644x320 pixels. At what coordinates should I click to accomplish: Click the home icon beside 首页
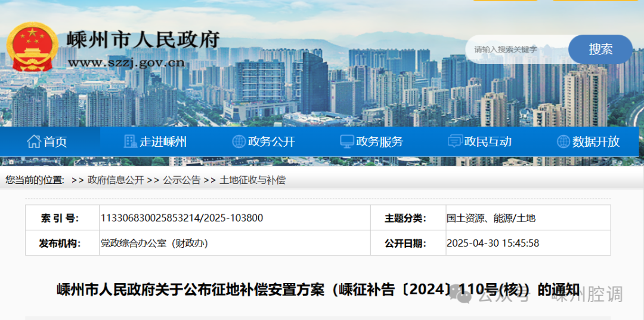[33, 141]
